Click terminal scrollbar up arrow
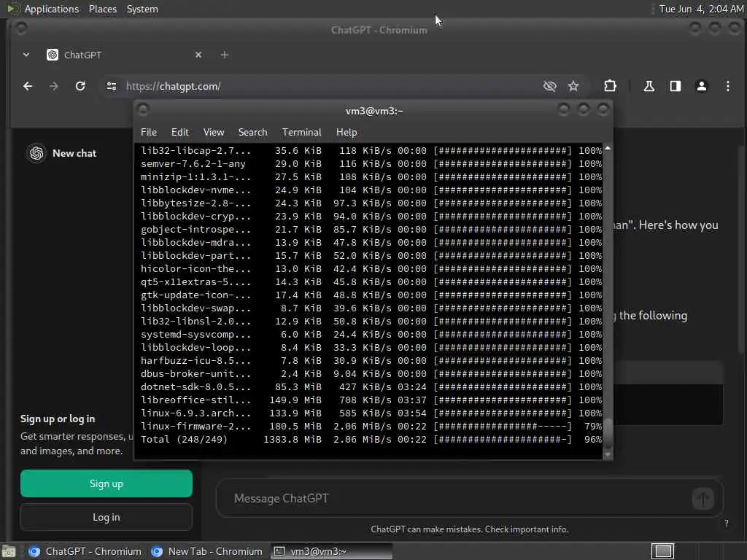747x560 pixels. click(608, 149)
